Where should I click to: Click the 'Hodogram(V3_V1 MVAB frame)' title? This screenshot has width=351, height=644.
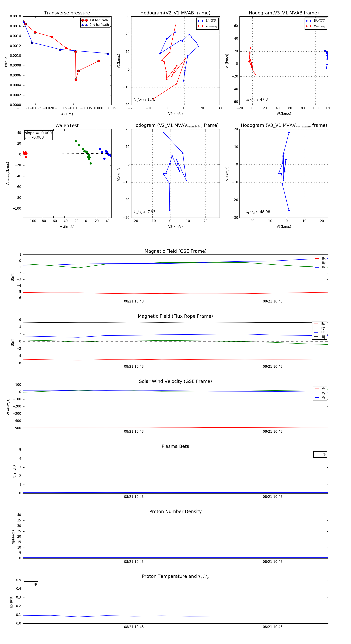pyautogui.click(x=284, y=13)
